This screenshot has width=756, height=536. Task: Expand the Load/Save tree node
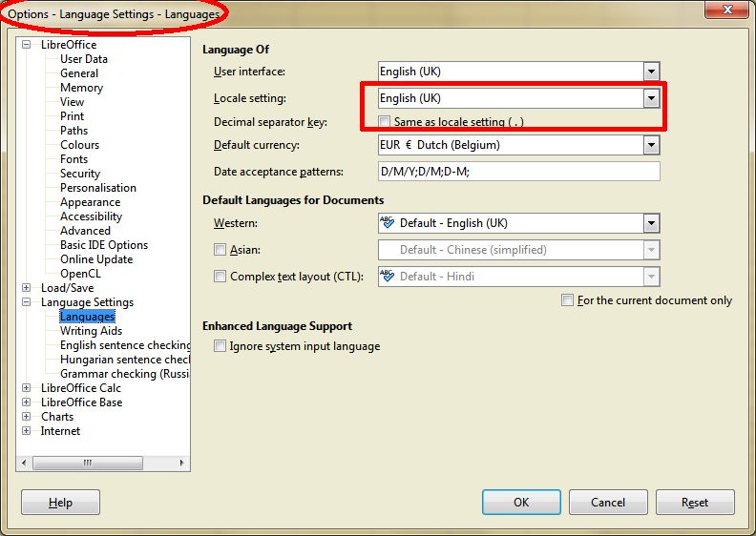(27, 288)
